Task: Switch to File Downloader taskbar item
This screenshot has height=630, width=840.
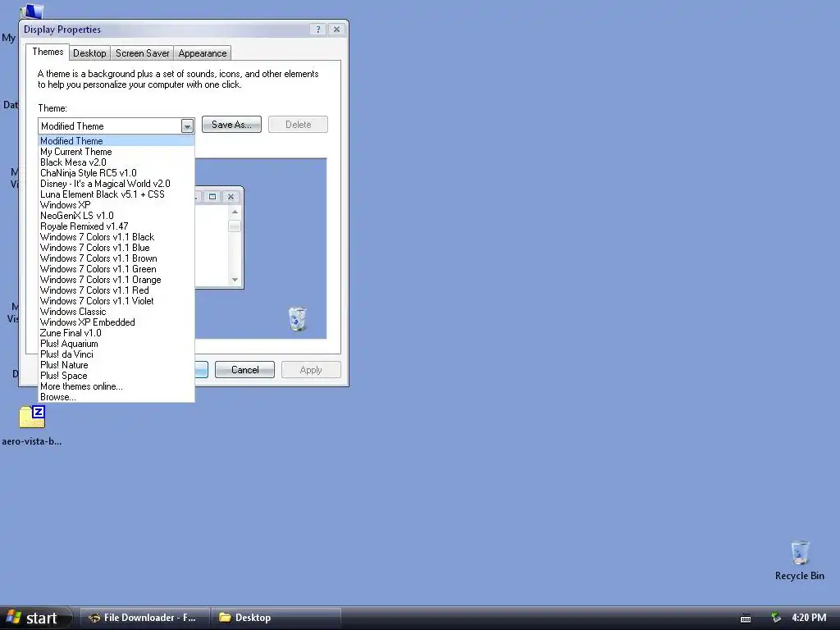Action: [x=144, y=618]
